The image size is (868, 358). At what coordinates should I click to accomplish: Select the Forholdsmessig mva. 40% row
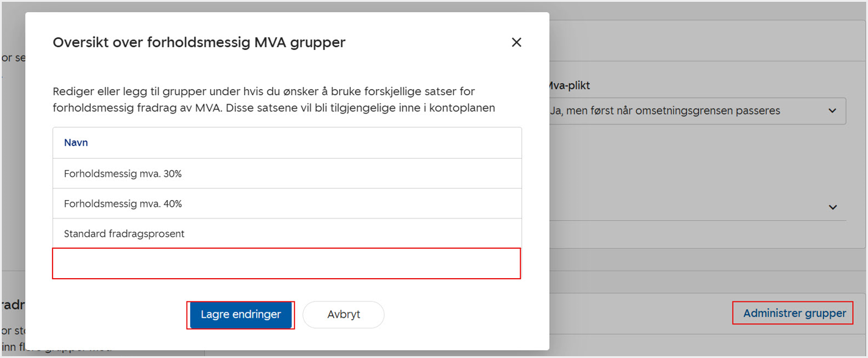point(287,204)
